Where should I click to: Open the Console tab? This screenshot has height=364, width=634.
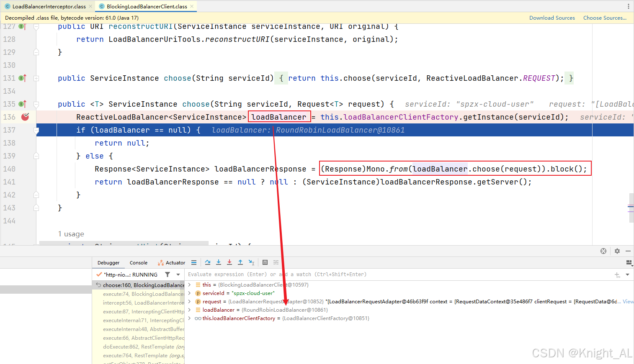click(139, 263)
